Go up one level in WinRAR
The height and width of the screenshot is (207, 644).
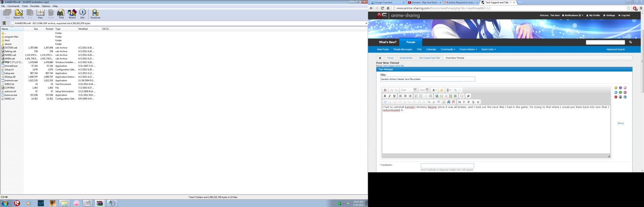tap(4, 23)
